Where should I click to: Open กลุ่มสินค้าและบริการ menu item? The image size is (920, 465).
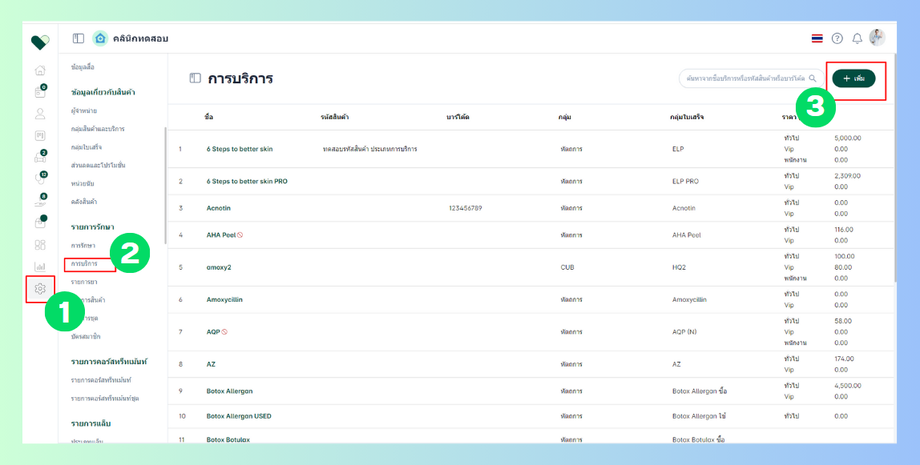coord(97,128)
